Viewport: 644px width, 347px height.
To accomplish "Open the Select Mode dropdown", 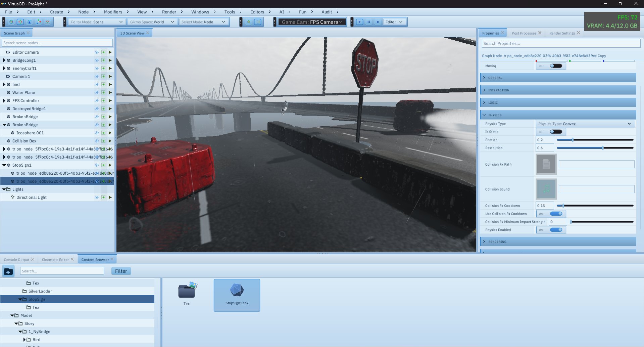I will tap(203, 22).
